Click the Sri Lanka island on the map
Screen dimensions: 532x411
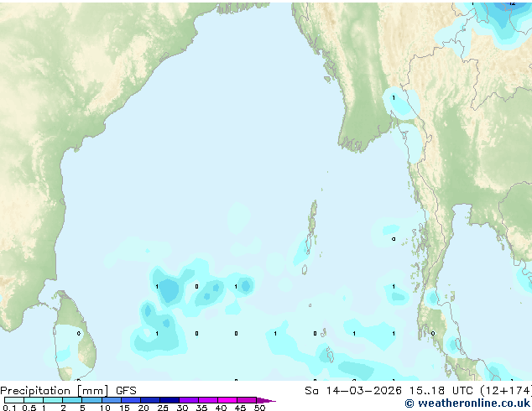[75, 336]
